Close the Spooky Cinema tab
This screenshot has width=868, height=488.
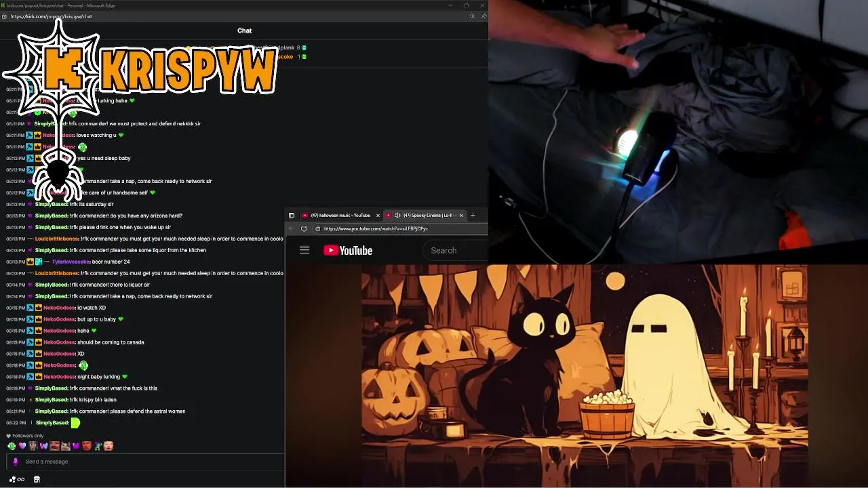[461, 216]
